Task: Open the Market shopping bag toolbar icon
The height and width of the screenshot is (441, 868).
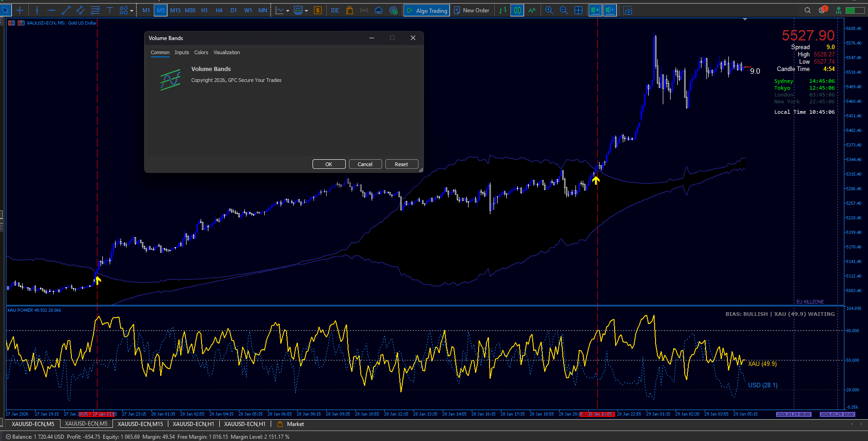Action: point(349,10)
